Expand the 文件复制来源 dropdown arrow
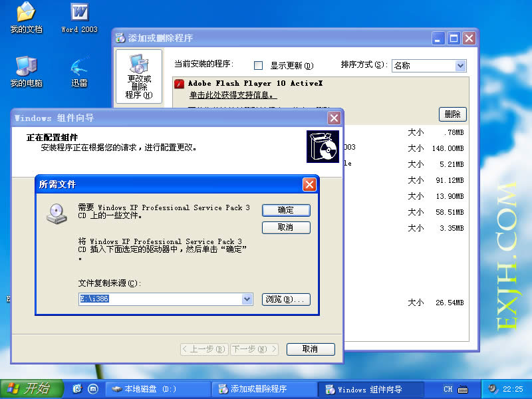Screen dimensions: 532x399 click(247, 299)
